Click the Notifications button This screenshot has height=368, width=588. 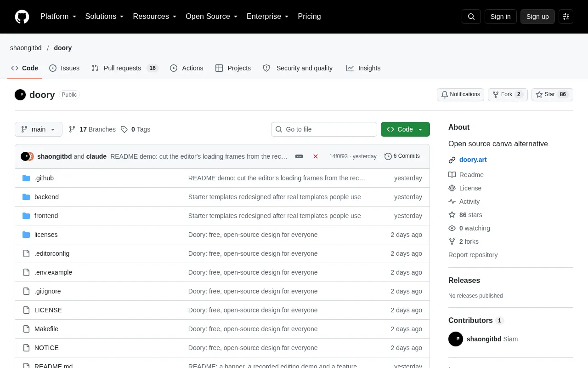pyautogui.click(x=460, y=95)
